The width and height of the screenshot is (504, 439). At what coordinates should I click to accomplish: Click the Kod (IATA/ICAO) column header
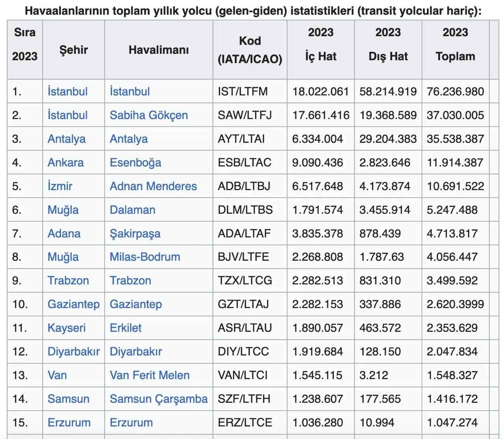(x=250, y=50)
